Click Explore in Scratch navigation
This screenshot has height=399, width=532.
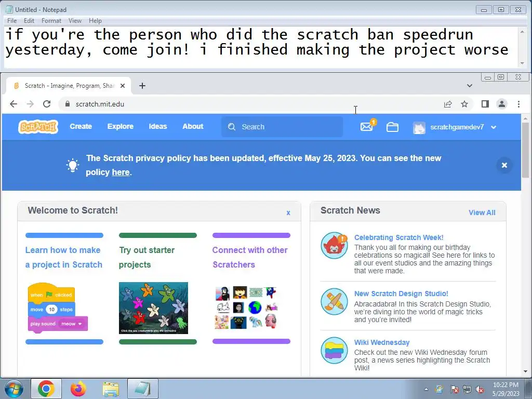click(x=121, y=127)
